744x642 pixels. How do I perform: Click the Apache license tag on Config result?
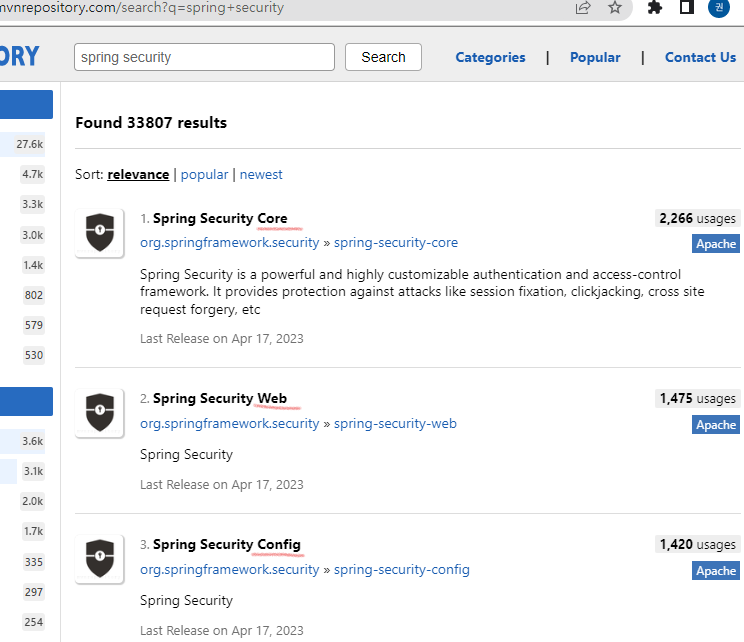pos(716,571)
